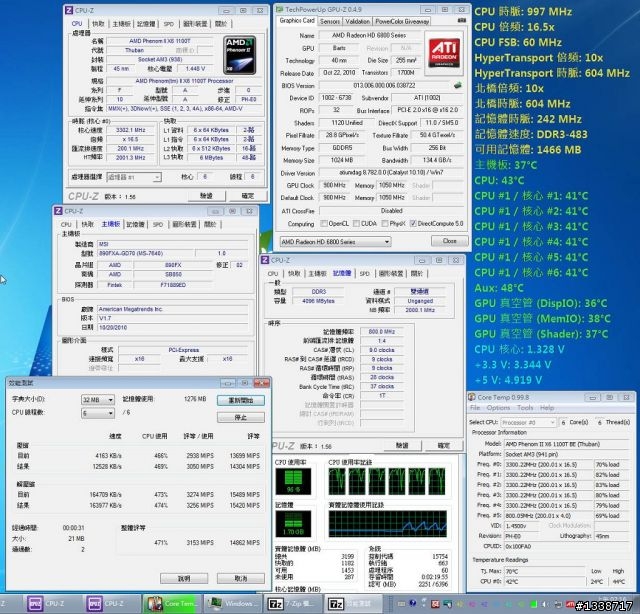Select the 快取 tab in the Thuban CPU-Z window

click(98, 24)
